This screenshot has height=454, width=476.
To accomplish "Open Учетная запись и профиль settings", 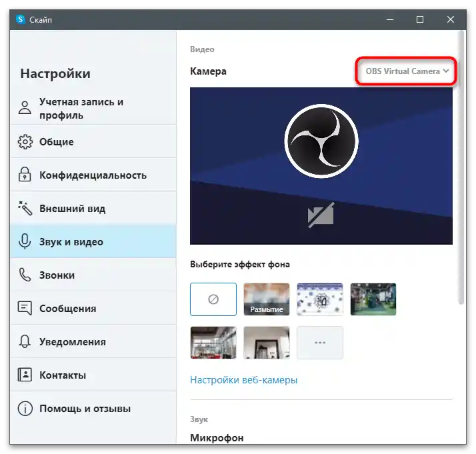I will (93, 109).
